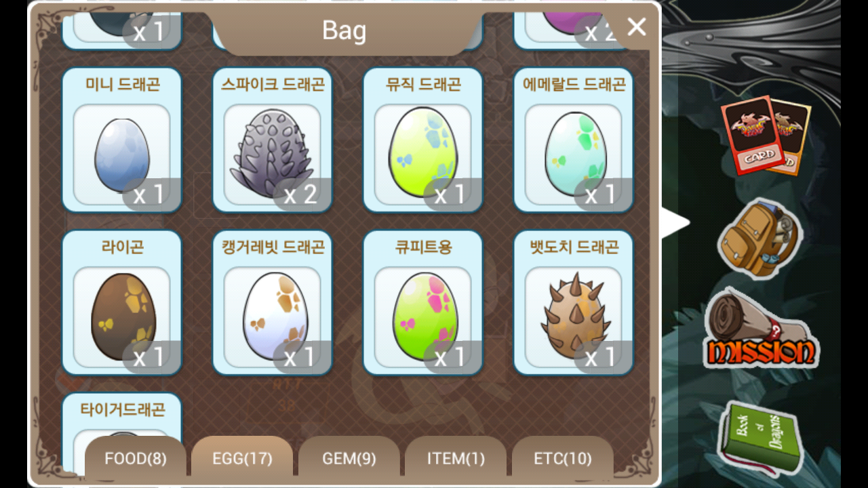This screenshot has width=868, height=488.
Task: Switch to the ETC(10) tab
Action: click(563, 459)
